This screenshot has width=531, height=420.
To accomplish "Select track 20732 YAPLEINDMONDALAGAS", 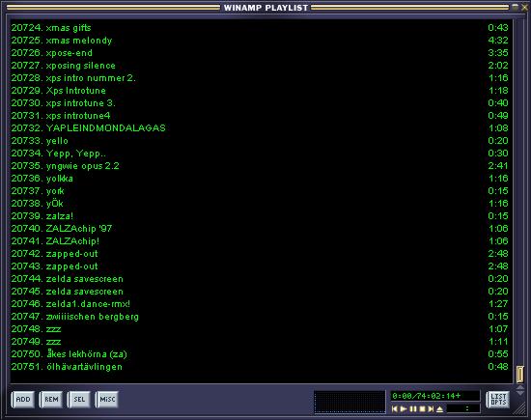I will (x=260, y=128).
